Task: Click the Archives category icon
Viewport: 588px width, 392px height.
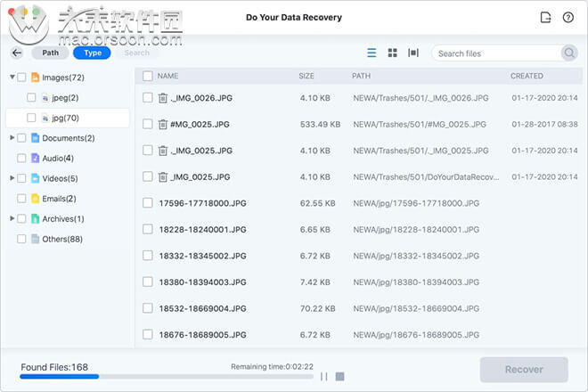Action: (x=35, y=218)
